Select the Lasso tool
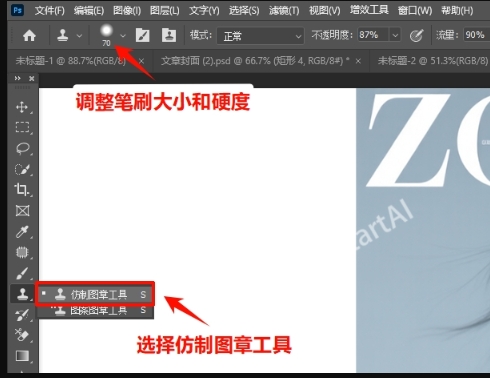 click(22, 148)
